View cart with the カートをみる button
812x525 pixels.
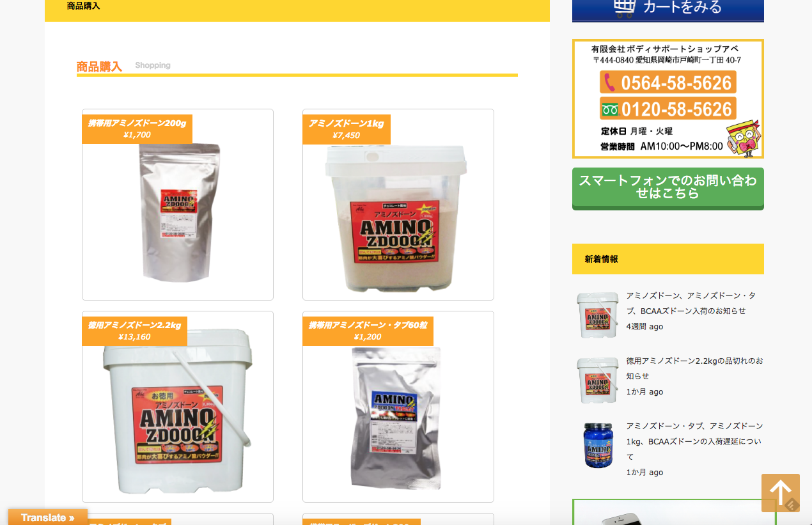668,9
